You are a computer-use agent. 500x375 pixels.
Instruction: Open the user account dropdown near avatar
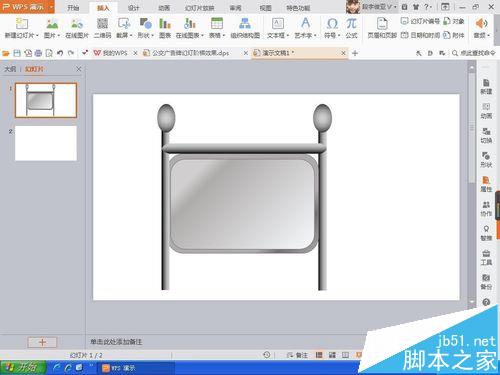tap(395, 7)
